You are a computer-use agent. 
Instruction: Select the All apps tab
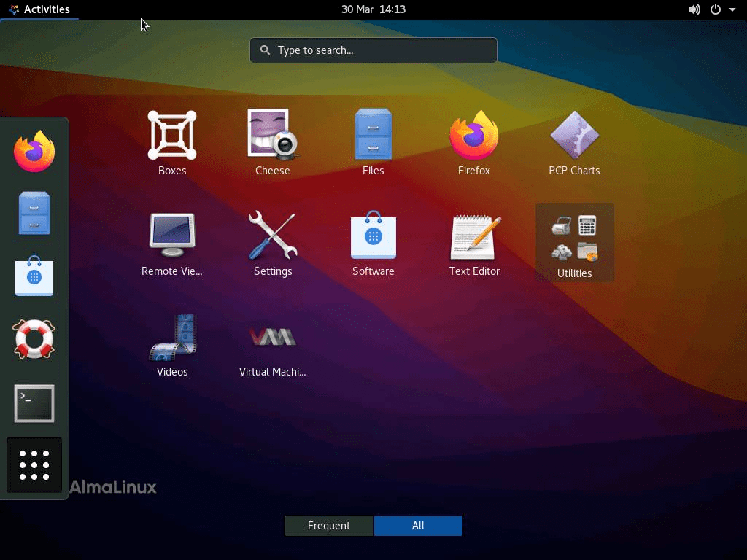418,526
